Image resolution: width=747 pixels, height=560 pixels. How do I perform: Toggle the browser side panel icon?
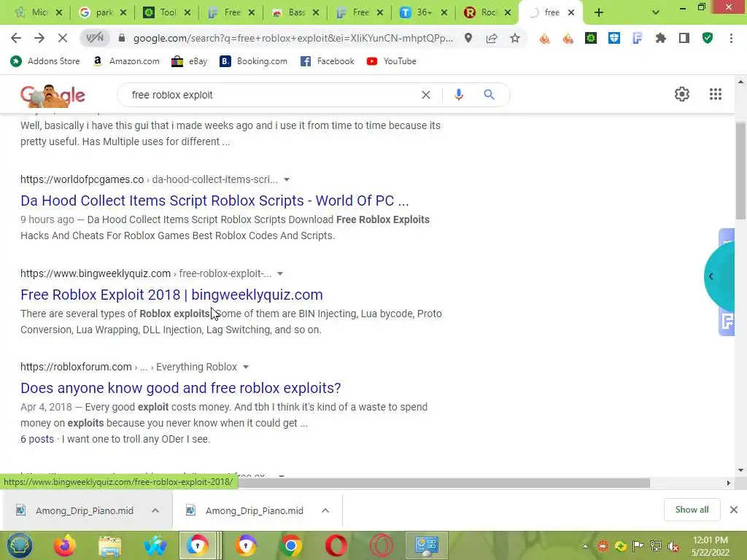684,38
